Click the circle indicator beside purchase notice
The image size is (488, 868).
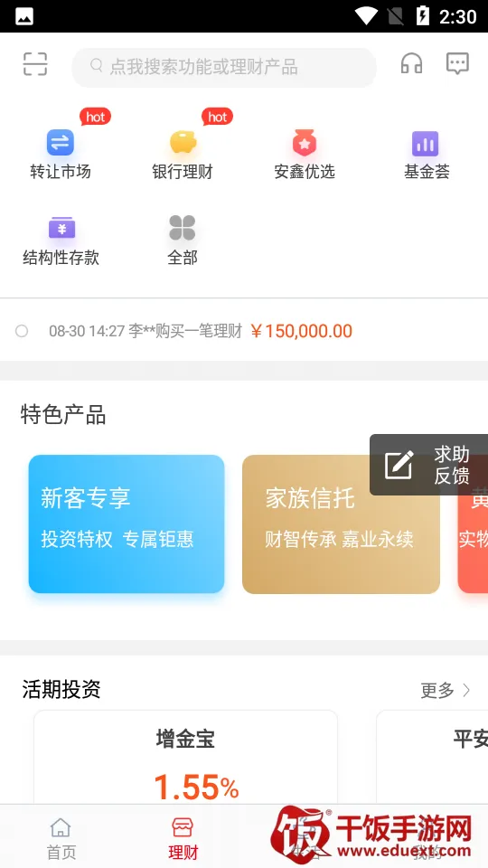click(22, 331)
